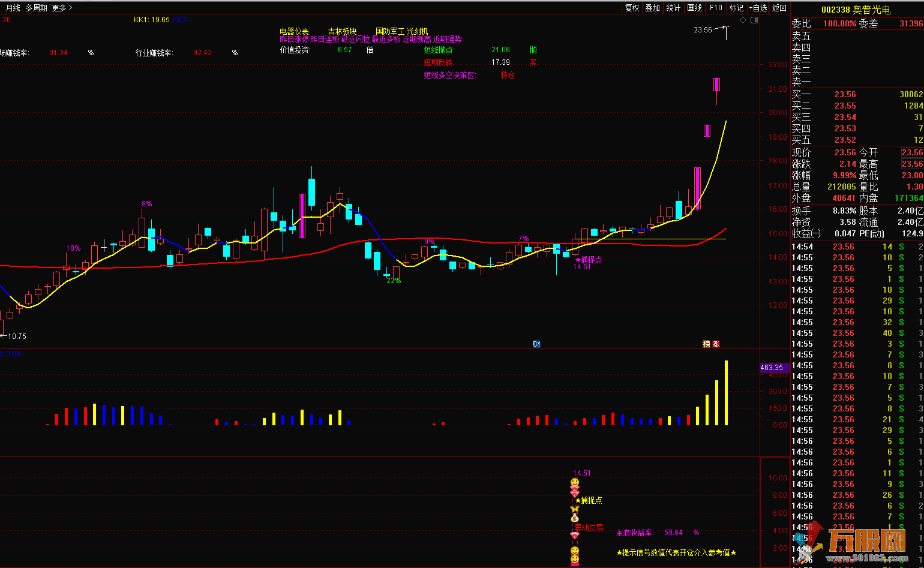Switch to 多周期 multi-period view
This screenshot has height=568, width=924.
click(x=36, y=8)
